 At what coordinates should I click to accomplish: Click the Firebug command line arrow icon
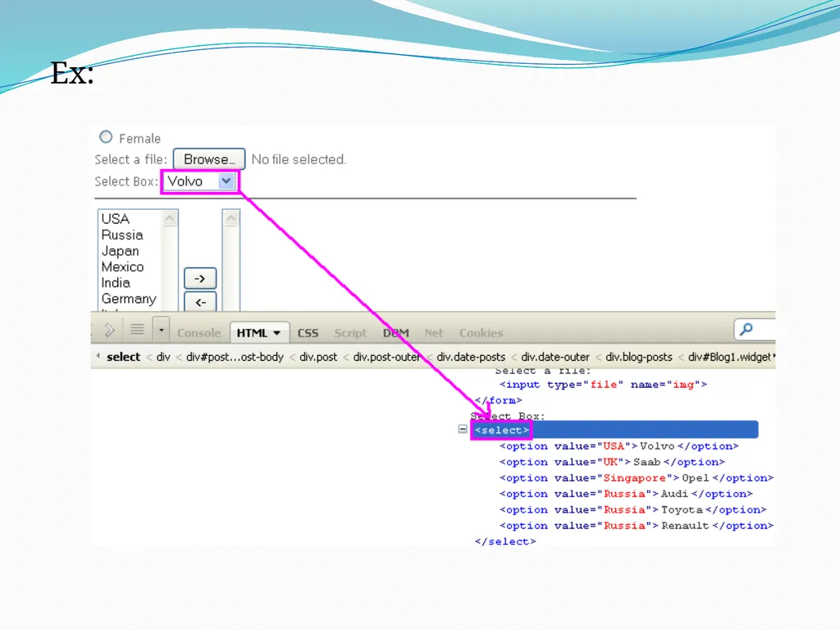point(110,330)
